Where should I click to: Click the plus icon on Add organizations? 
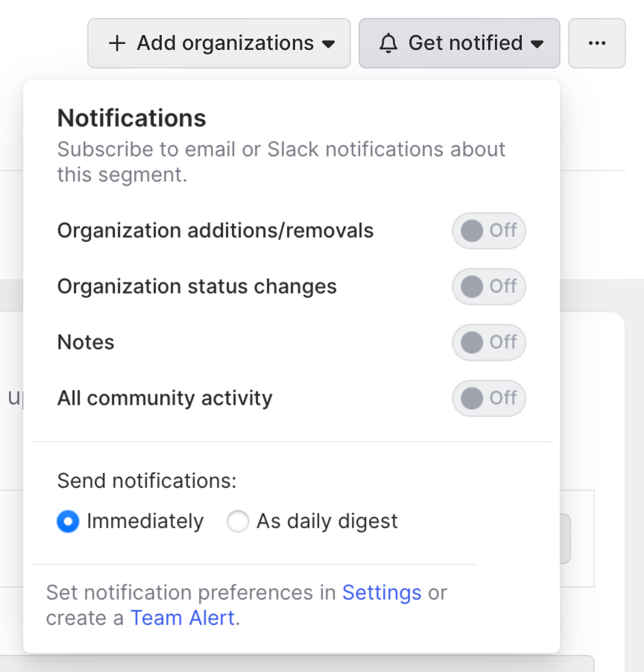tap(117, 43)
